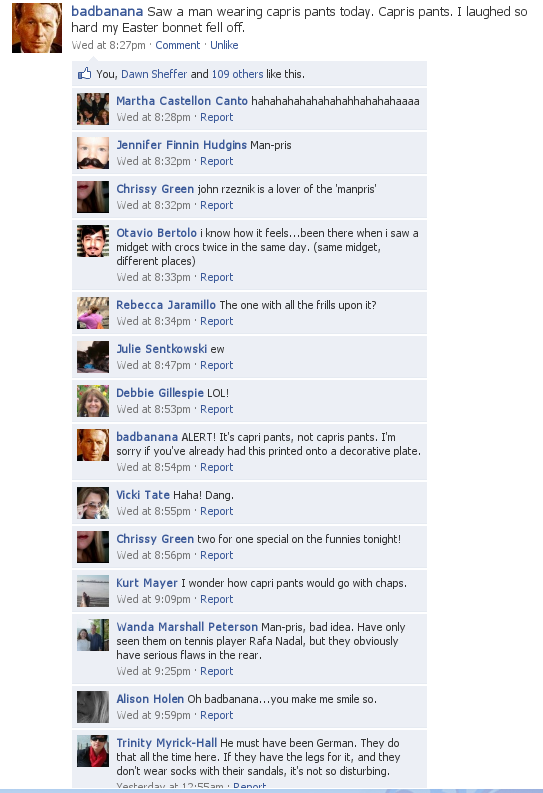Report Chrissy Green's manpris comment

point(216,205)
